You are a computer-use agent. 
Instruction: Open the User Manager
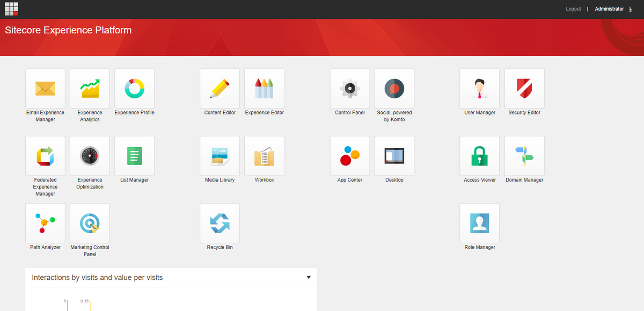[x=480, y=88]
